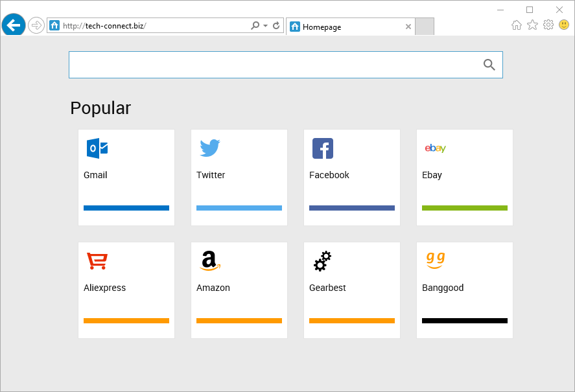Viewport: 575px width, 392px height.
Task: Click the site favicon in address bar
Action: (x=54, y=25)
